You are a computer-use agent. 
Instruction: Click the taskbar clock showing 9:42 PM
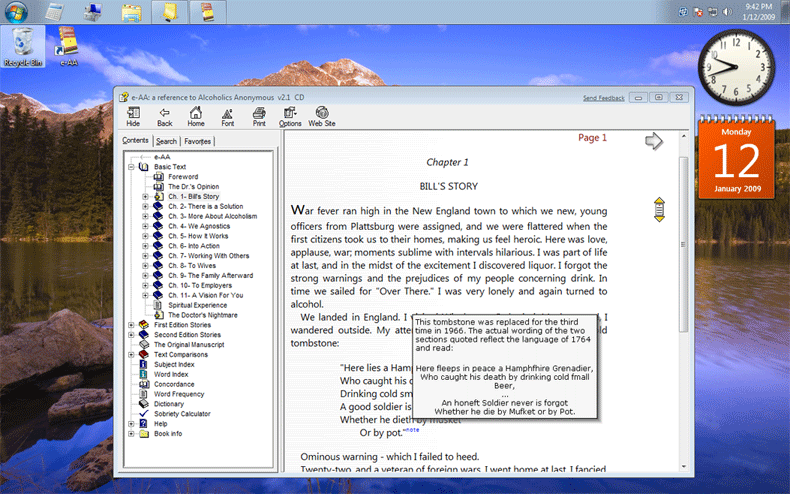coord(758,12)
